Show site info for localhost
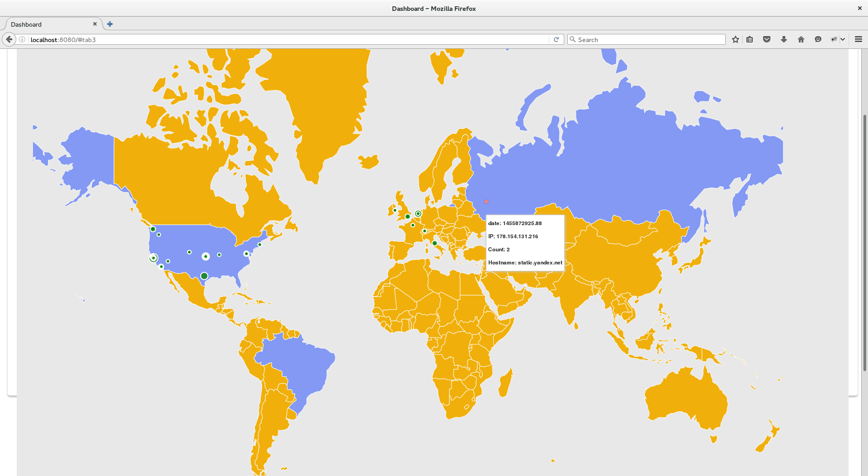 click(x=22, y=39)
